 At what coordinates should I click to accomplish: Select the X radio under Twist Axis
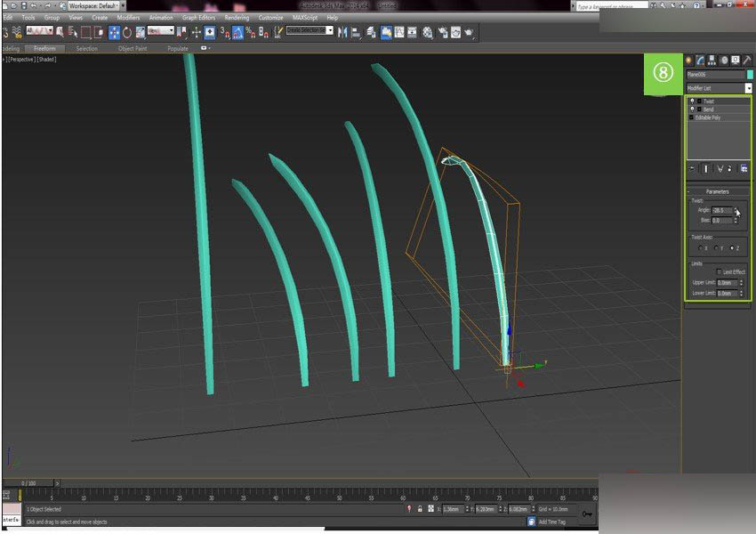[x=700, y=247]
